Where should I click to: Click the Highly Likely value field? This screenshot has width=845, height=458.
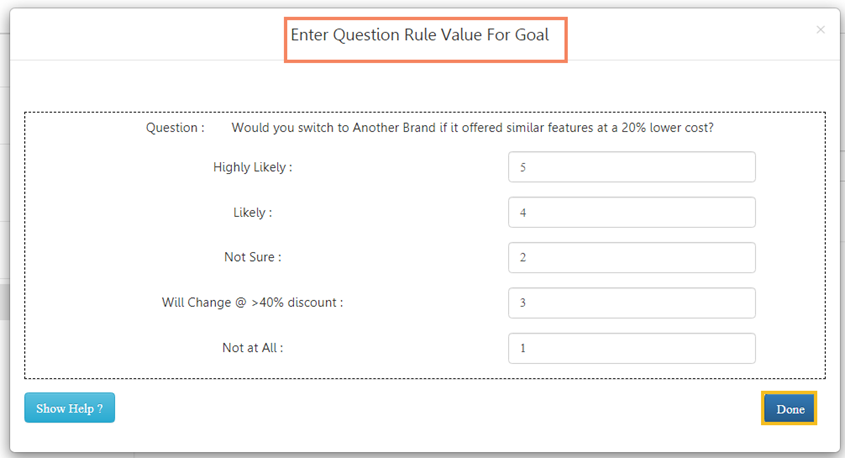click(631, 167)
